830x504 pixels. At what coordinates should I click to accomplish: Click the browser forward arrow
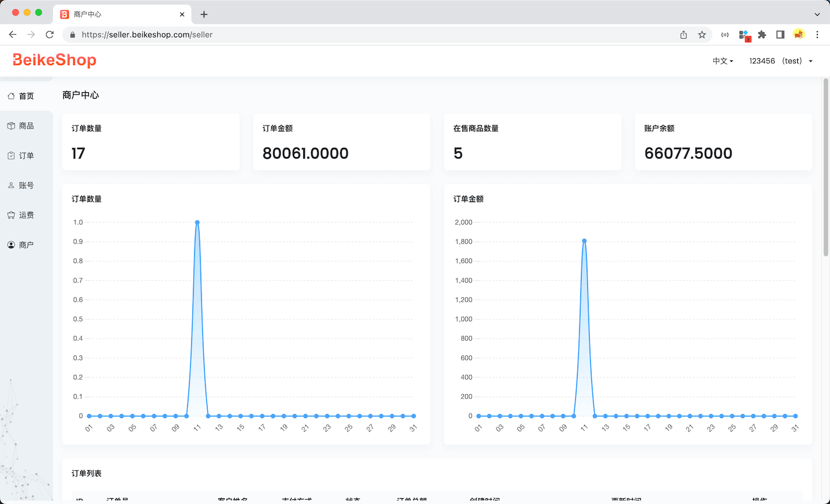click(x=31, y=35)
